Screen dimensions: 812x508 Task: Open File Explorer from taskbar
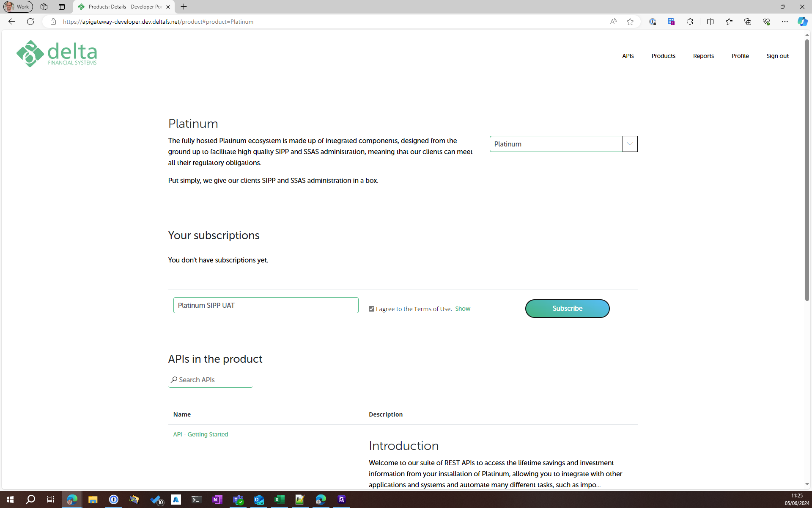pyautogui.click(x=93, y=500)
